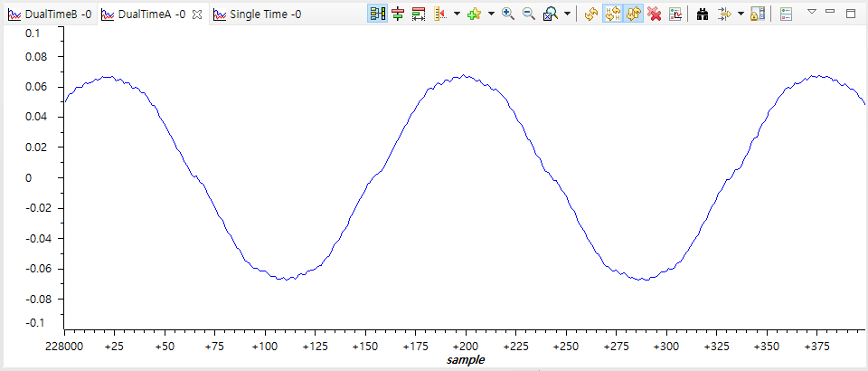Click the reset zoom magnifier icon
The height and width of the screenshot is (371, 868).
[x=551, y=14]
